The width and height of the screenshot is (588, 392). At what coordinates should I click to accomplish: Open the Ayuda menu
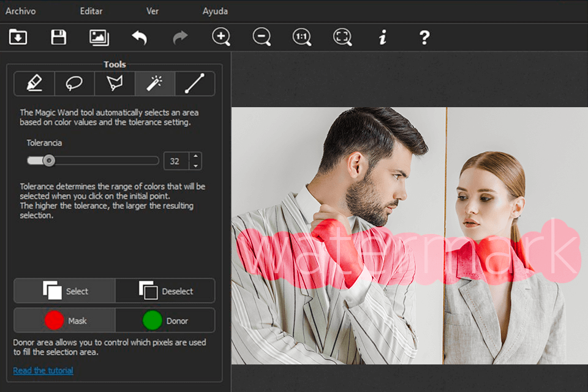tap(215, 11)
